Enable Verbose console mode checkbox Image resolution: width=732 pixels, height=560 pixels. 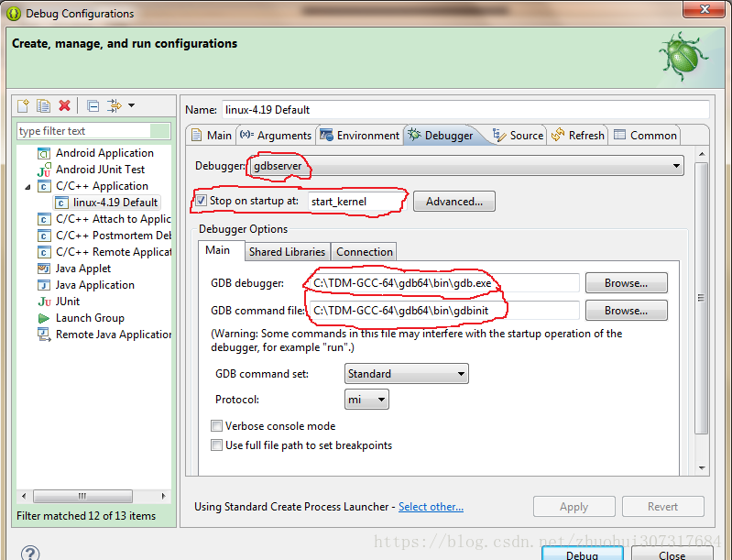point(216,426)
